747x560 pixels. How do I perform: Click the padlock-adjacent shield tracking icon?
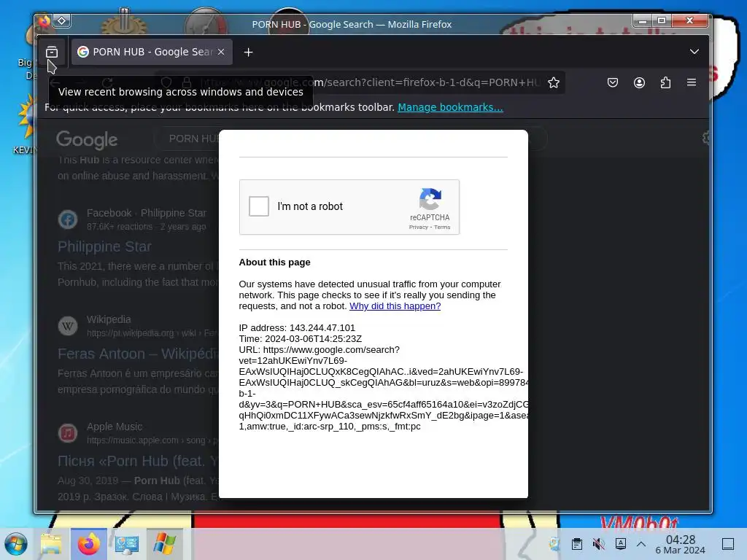pyautogui.click(x=166, y=82)
